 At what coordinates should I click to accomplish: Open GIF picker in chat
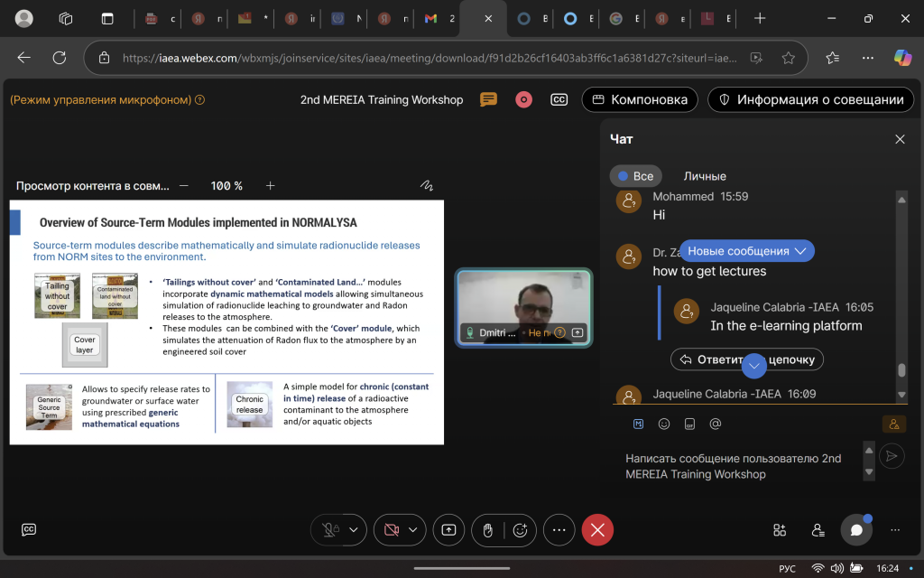tap(689, 424)
